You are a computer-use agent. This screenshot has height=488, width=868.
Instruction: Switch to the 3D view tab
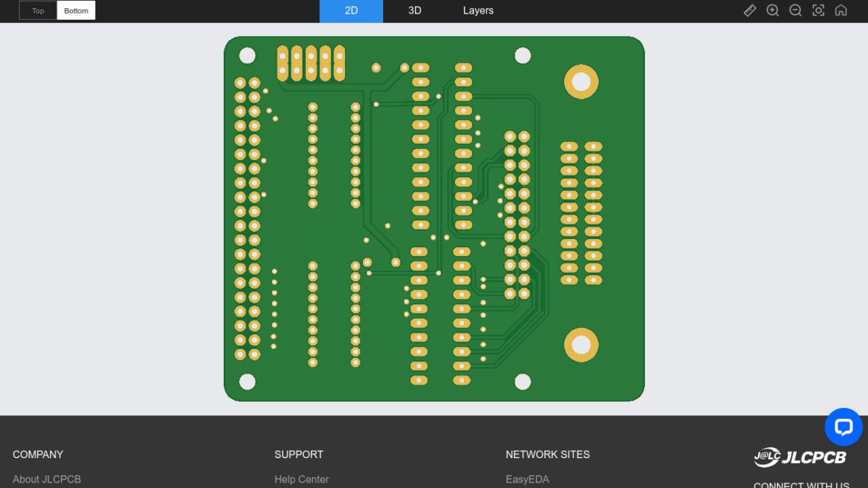414,11
